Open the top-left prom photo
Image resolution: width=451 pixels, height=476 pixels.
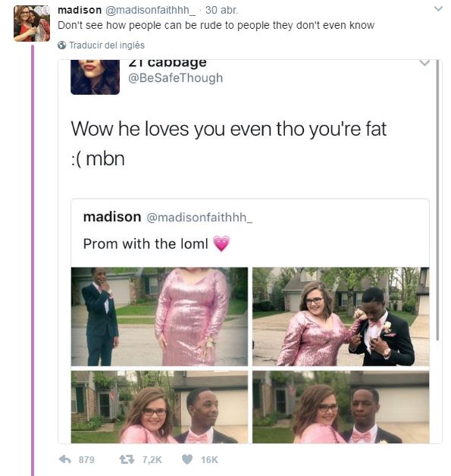(x=159, y=316)
